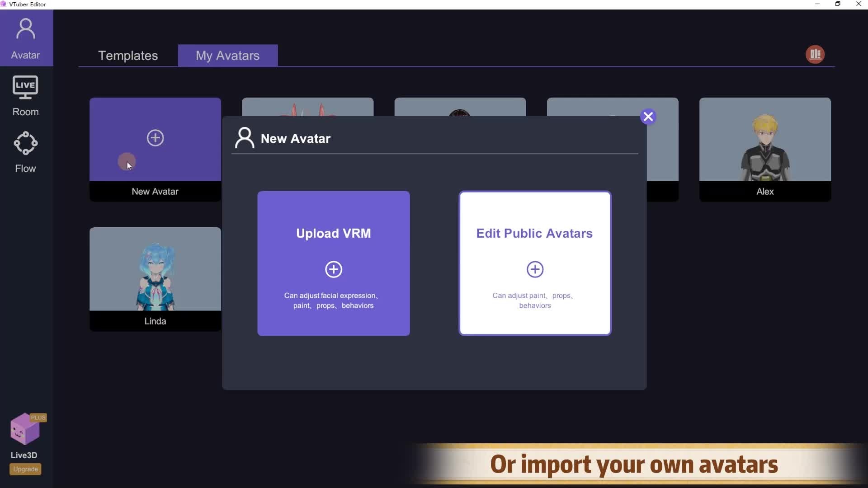Screen dimensions: 868x488
Task: Select the Alex avatar thumbnail
Action: coord(764,140)
